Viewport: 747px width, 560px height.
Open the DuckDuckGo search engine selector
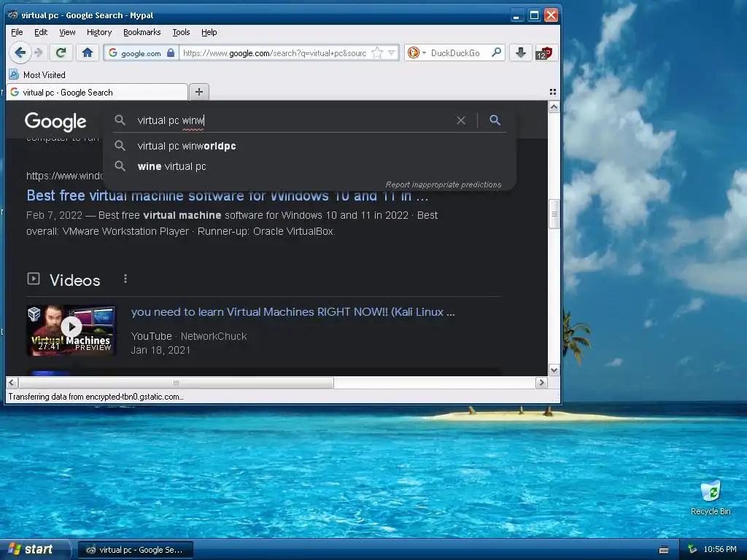click(x=417, y=52)
